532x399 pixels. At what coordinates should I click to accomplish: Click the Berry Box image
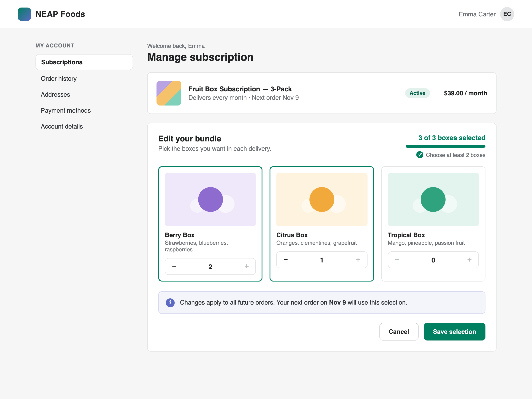(x=210, y=199)
